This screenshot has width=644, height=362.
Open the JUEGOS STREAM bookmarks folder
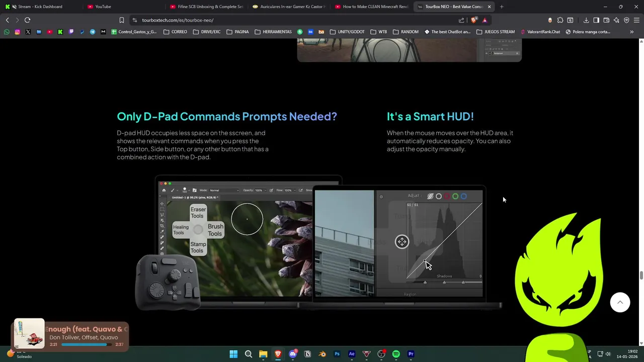click(x=496, y=32)
